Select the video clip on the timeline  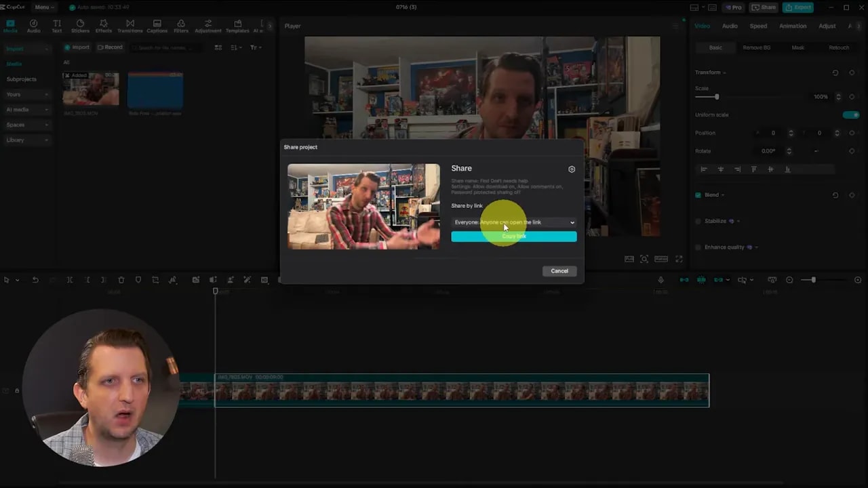(x=461, y=391)
